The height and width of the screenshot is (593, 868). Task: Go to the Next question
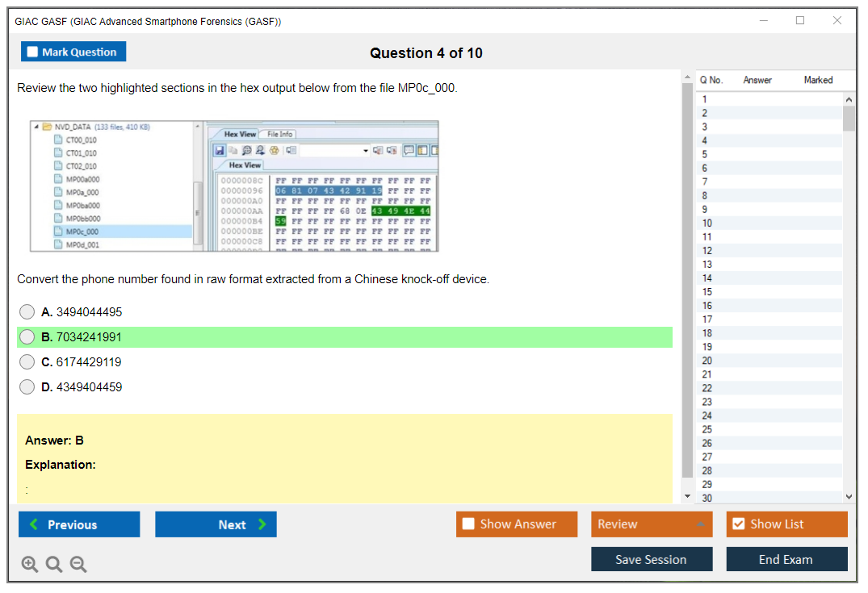pyautogui.click(x=216, y=524)
